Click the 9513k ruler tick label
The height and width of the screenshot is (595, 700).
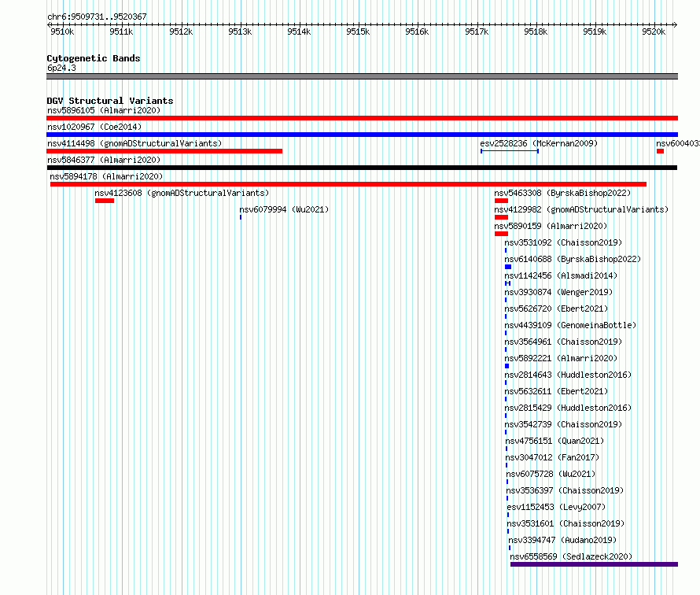(x=240, y=31)
